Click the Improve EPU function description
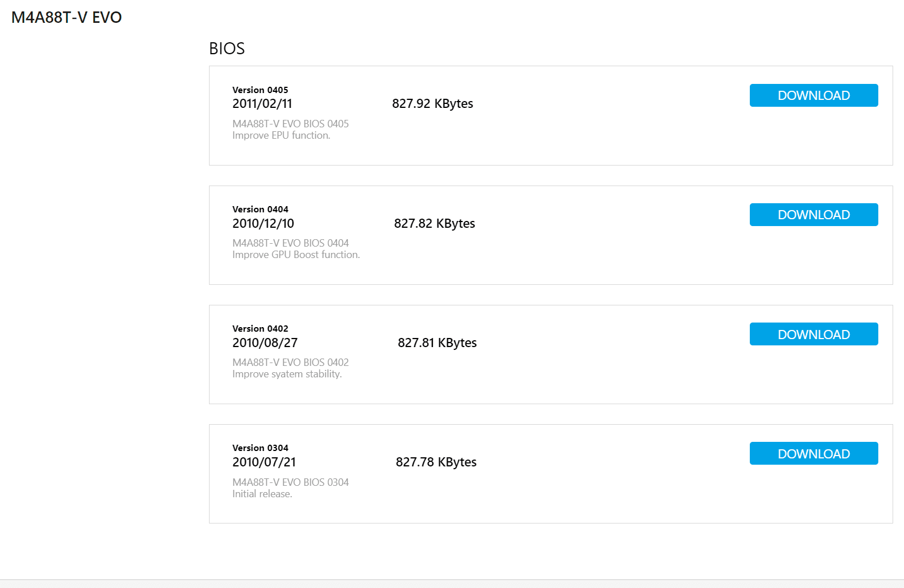 click(282, 135)
